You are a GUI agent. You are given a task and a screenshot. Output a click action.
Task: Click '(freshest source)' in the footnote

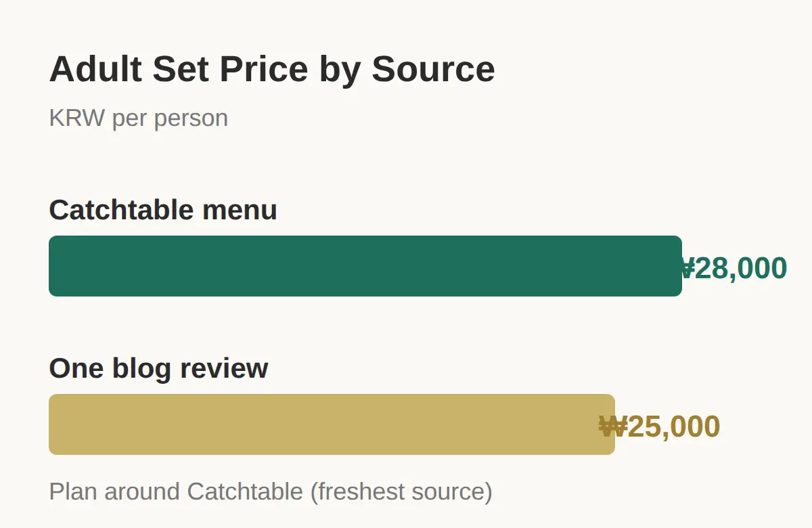point(401,491)
